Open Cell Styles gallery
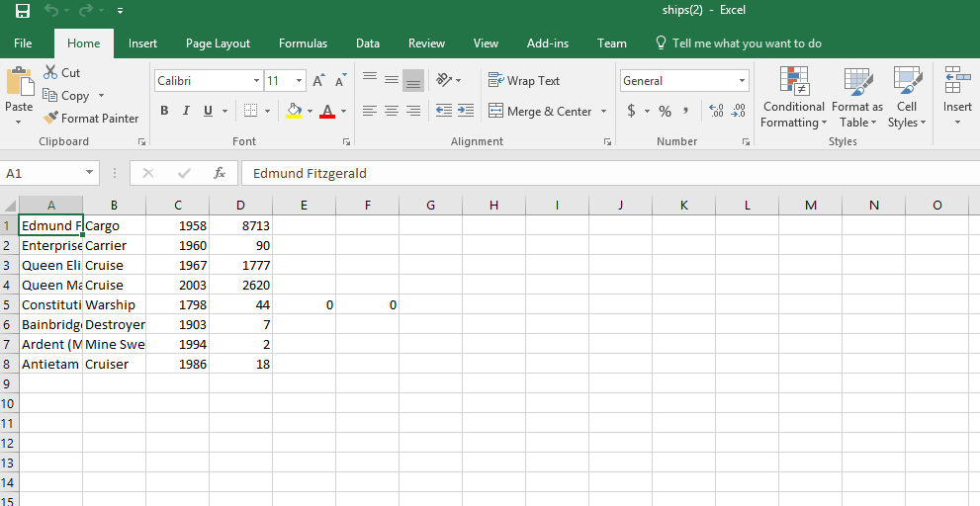Image resolution: width=980 pixels, height=506 pixels. click(907, 98)
